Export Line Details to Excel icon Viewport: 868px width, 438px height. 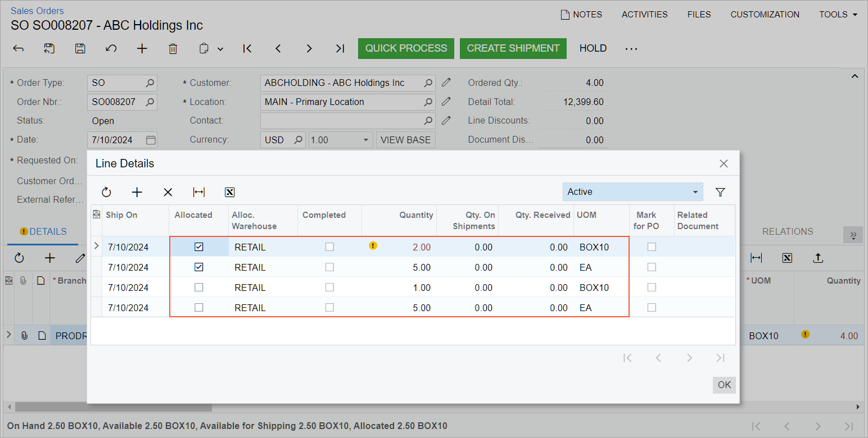pos(229,192)
